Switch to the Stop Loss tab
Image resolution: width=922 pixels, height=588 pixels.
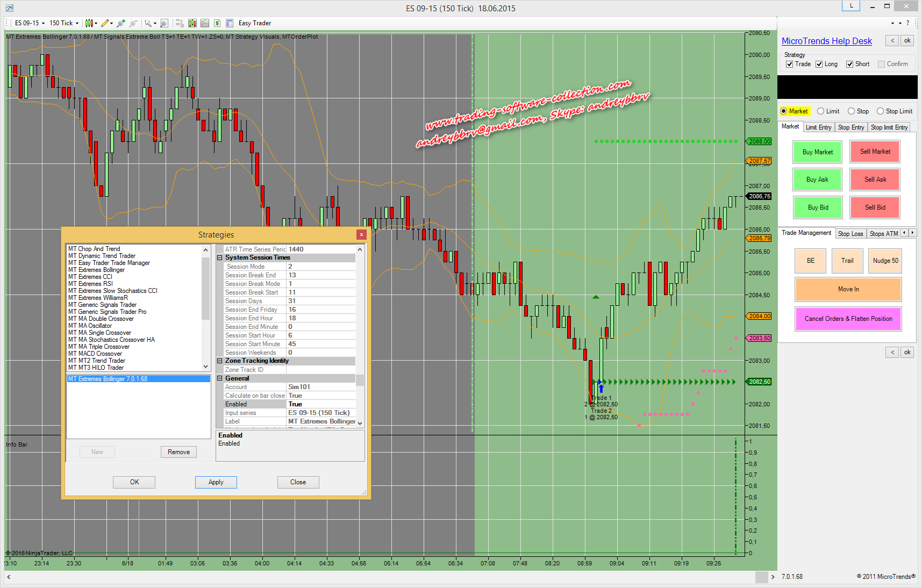(850, 234)
